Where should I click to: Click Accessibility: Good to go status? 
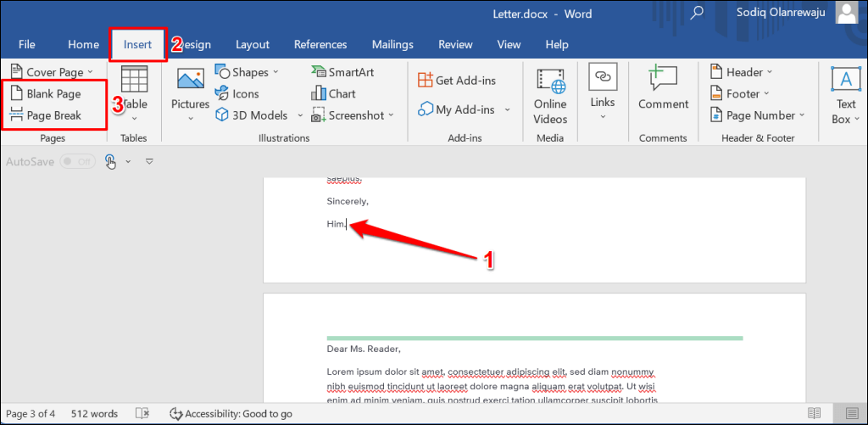coord(231,414)
